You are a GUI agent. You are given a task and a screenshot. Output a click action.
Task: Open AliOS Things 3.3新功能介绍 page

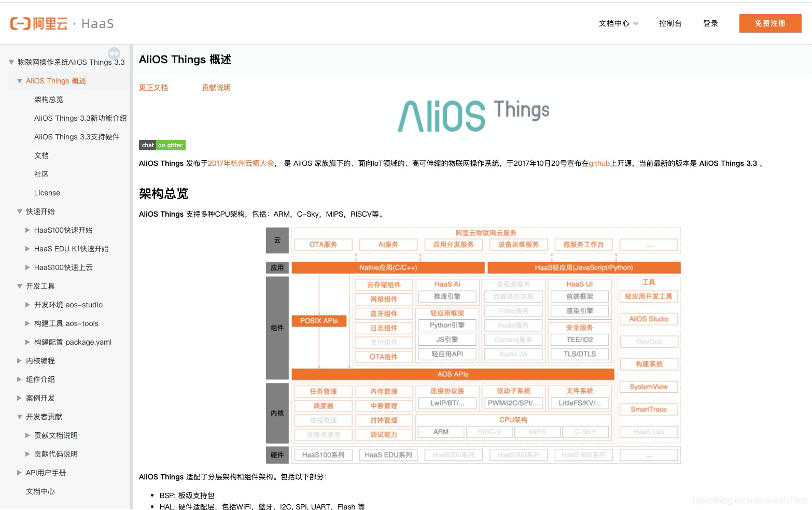point(80,118)
